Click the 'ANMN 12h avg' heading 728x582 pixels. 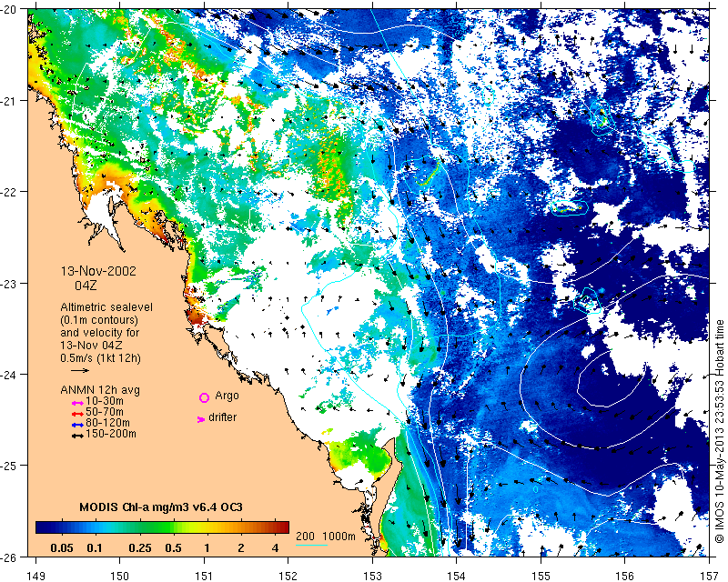coord(100,390)
